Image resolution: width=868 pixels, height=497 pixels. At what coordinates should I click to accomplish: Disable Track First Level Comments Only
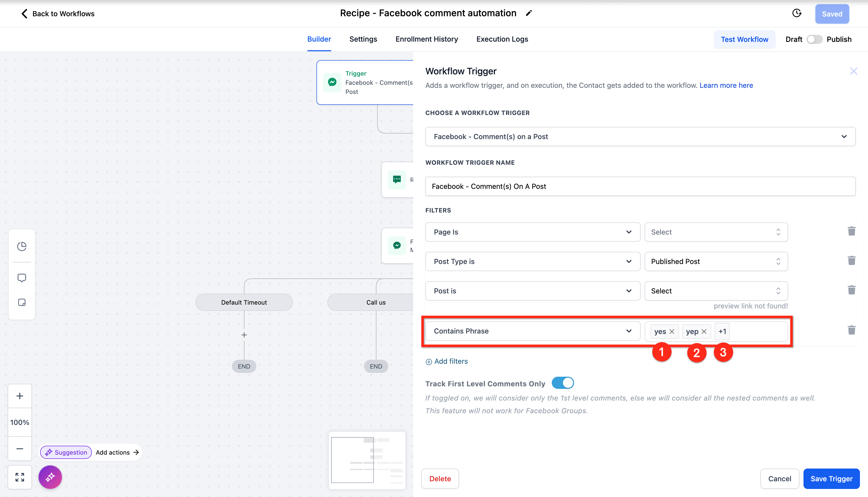(x=563, y=383)
